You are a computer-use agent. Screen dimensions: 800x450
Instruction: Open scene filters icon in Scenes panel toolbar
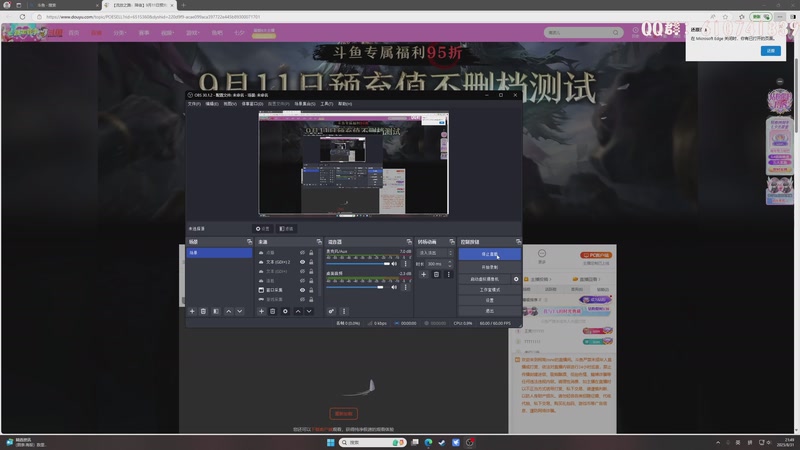pyautogui.click(x=216, y=311)
